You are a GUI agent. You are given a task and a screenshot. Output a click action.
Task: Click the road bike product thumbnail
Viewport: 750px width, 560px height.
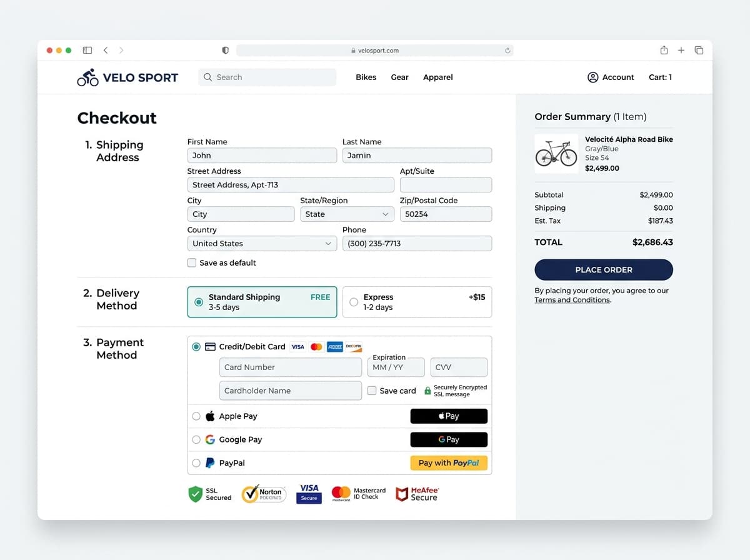(556, 154)
